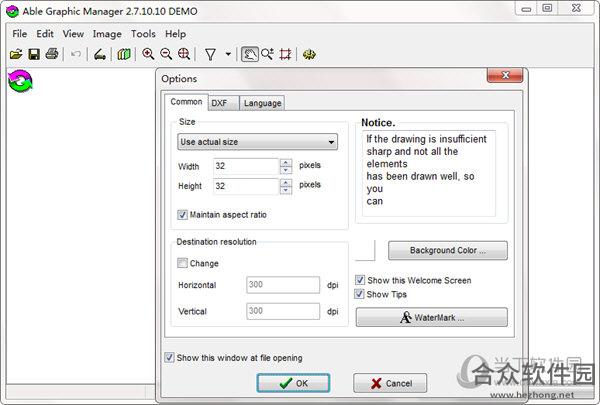Decrease Height with the down spinner
This screenshot has width=600, height=405.
click(x=285, y=190)
